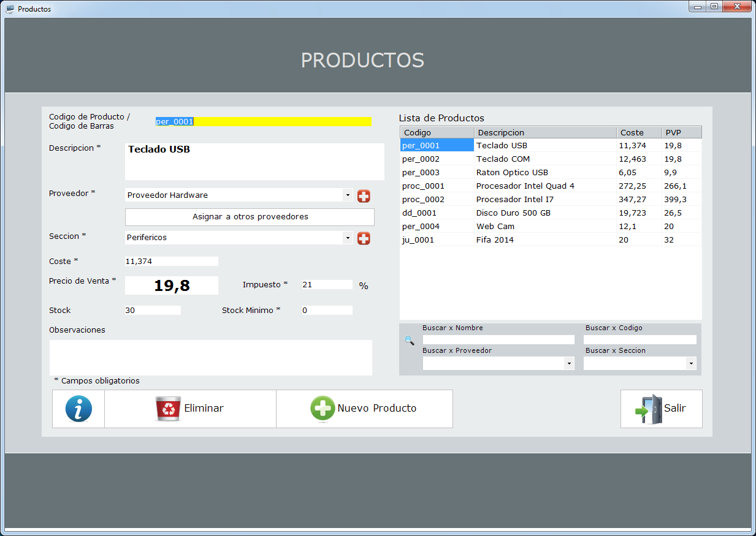This screenshot has height=536, width=756.
Task: Sort list by the Codigo column header
Action: (437, 132)
